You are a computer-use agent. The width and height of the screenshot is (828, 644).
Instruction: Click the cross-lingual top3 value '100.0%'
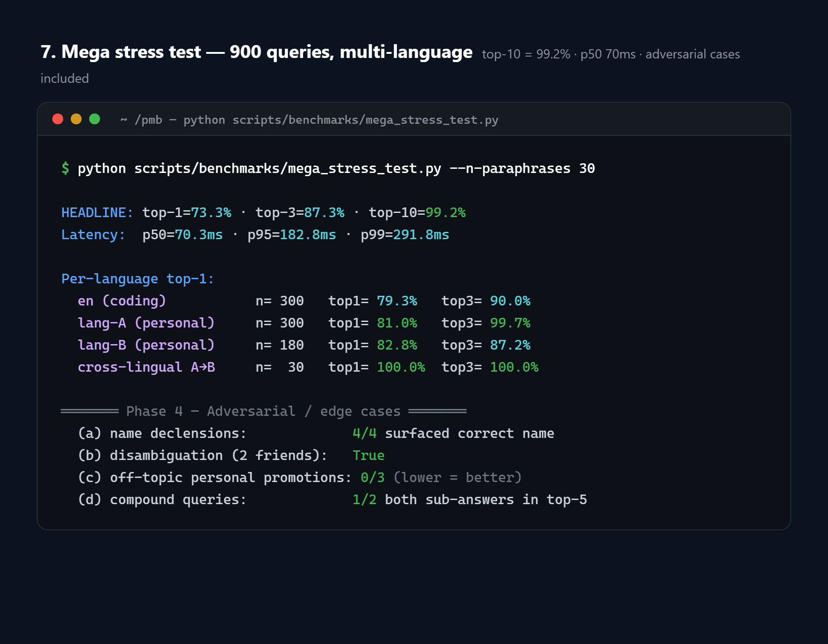[x=514, y=367]
